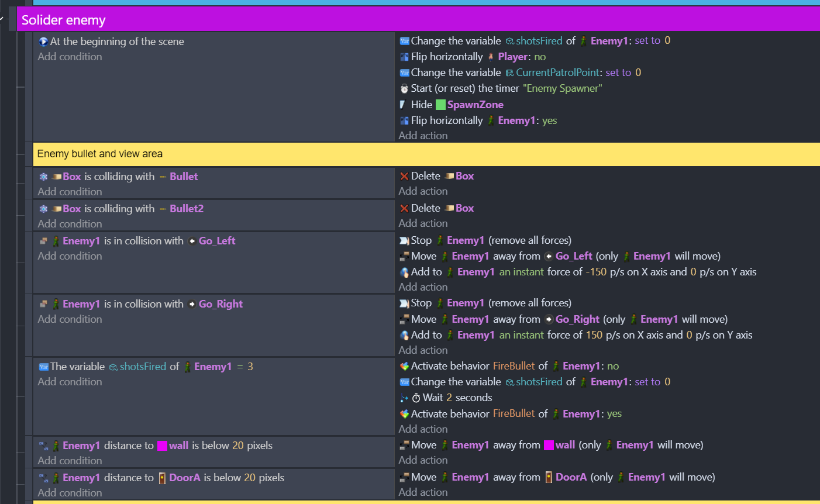Click "Add condition" under the scene-start event

pos(70,56)
